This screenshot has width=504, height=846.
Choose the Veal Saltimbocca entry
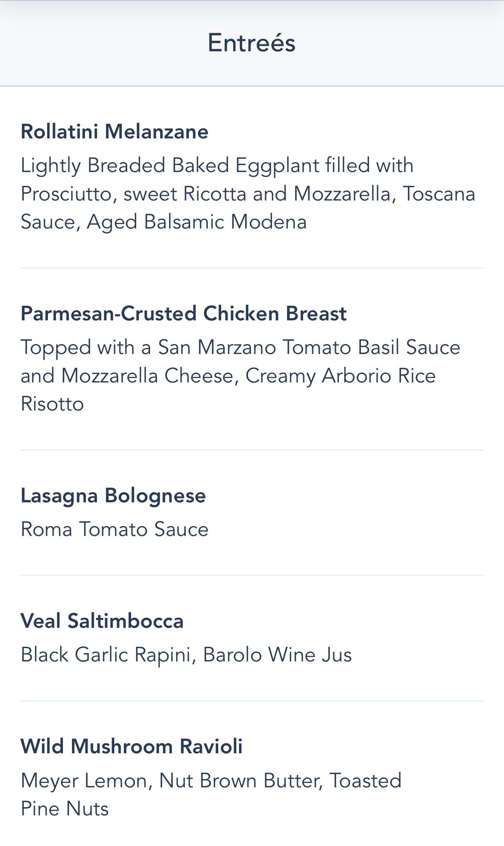(x=102, y=621)
